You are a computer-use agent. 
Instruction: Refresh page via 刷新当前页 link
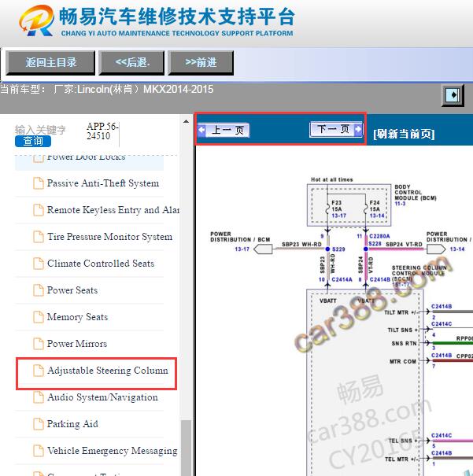404,134
